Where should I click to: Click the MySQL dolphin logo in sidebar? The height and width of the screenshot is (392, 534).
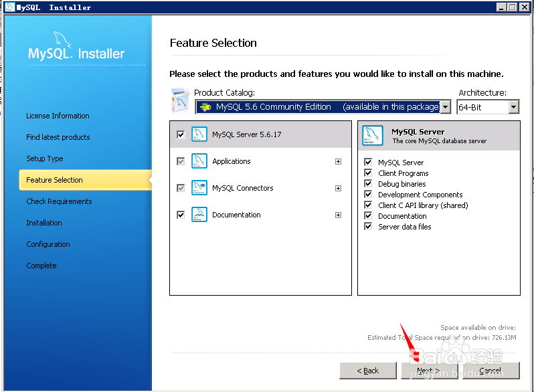click(x=62, y=40)
